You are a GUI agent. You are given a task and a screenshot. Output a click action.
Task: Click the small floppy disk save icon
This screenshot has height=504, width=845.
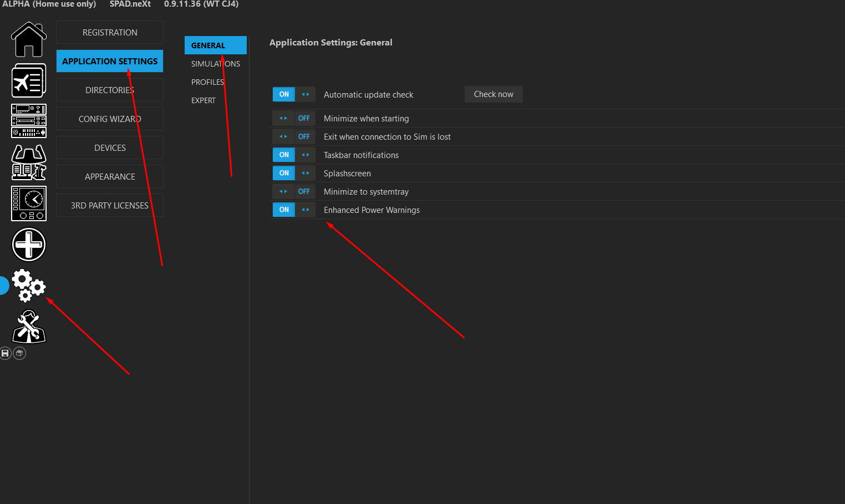(6, 353)
